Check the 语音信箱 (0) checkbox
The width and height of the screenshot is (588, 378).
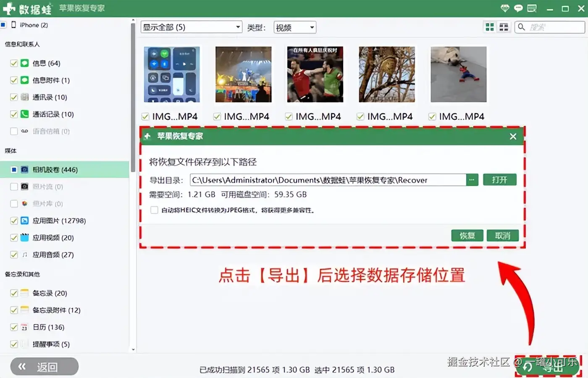click(14, 131)
